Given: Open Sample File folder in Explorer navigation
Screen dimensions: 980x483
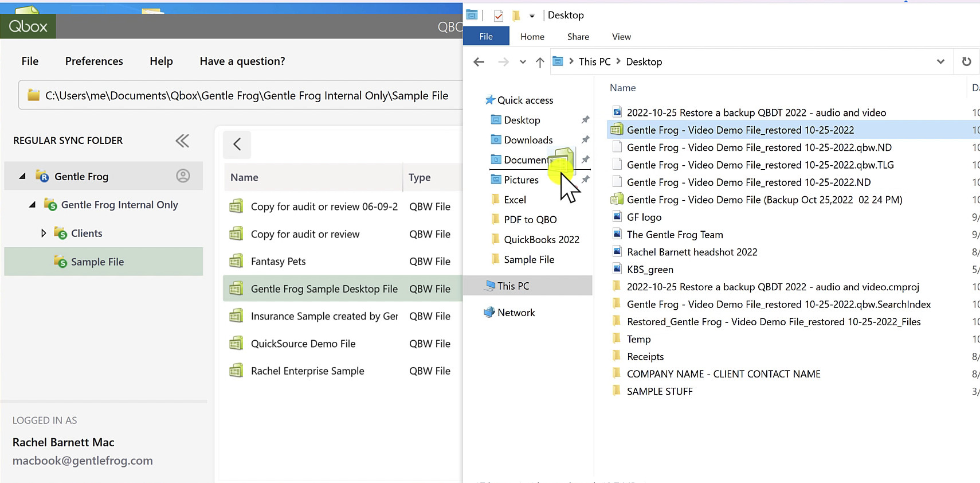Looking at the screenshot, I should tap(529, 260).
